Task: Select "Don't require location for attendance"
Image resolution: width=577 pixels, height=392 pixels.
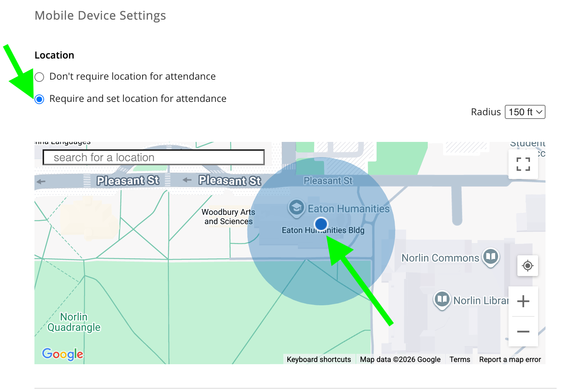Action: coord(39,77)
